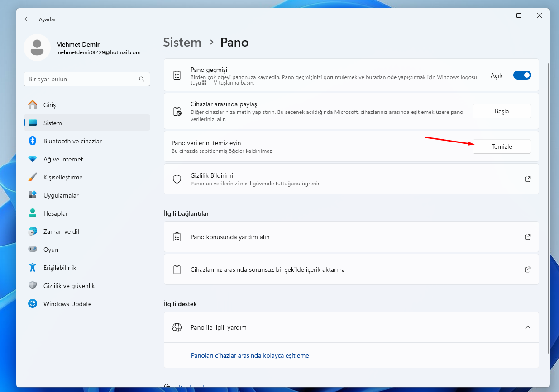Open Windows Update icon in sidebar

coord(32,304)
